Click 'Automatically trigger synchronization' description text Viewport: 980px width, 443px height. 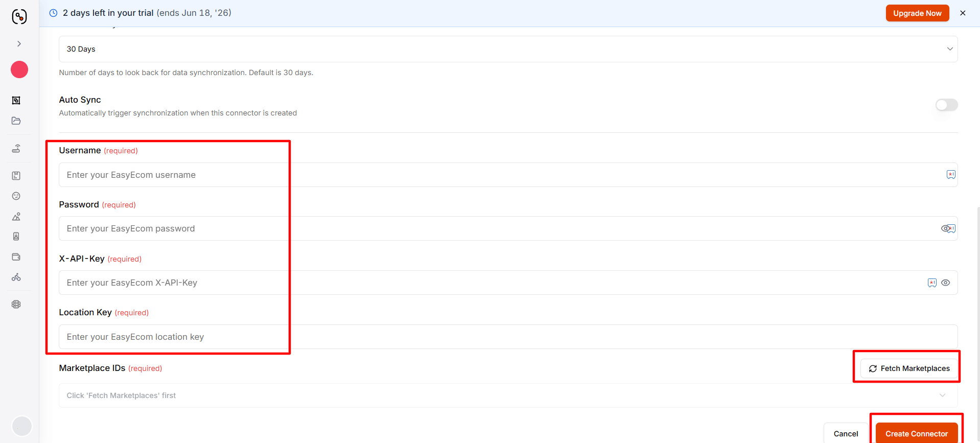(x=178, y=113)
